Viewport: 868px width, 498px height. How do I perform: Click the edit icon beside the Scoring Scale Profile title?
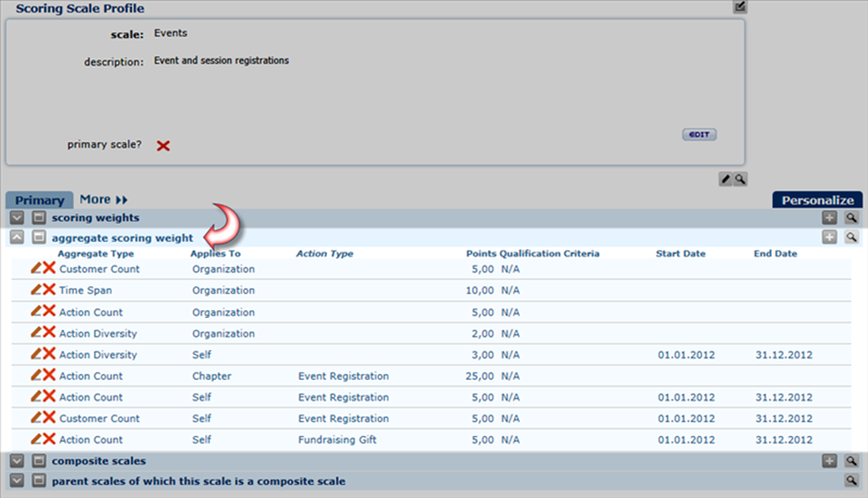click(x=740, y=6)
